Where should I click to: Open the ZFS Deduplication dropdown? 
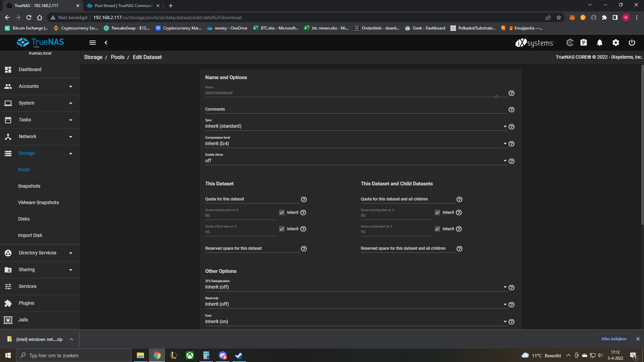pos(356,287)
